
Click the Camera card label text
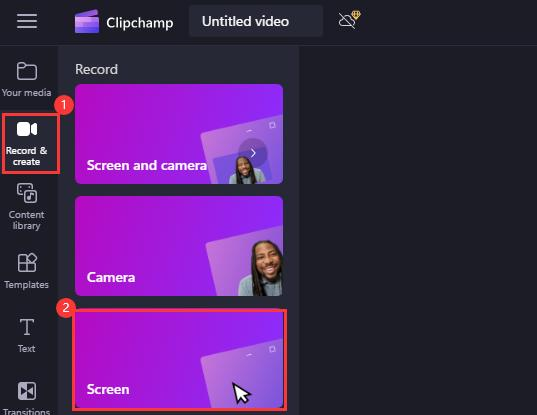(x=111, y=277)
